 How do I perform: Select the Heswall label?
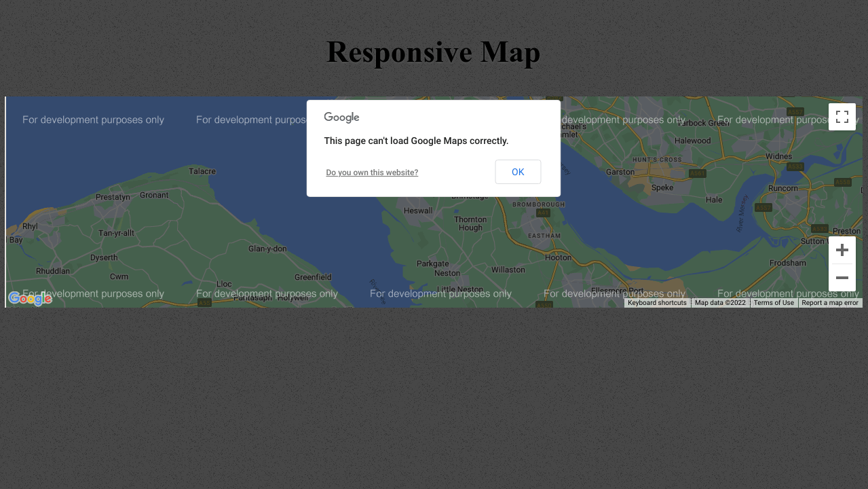pos(418,211)
